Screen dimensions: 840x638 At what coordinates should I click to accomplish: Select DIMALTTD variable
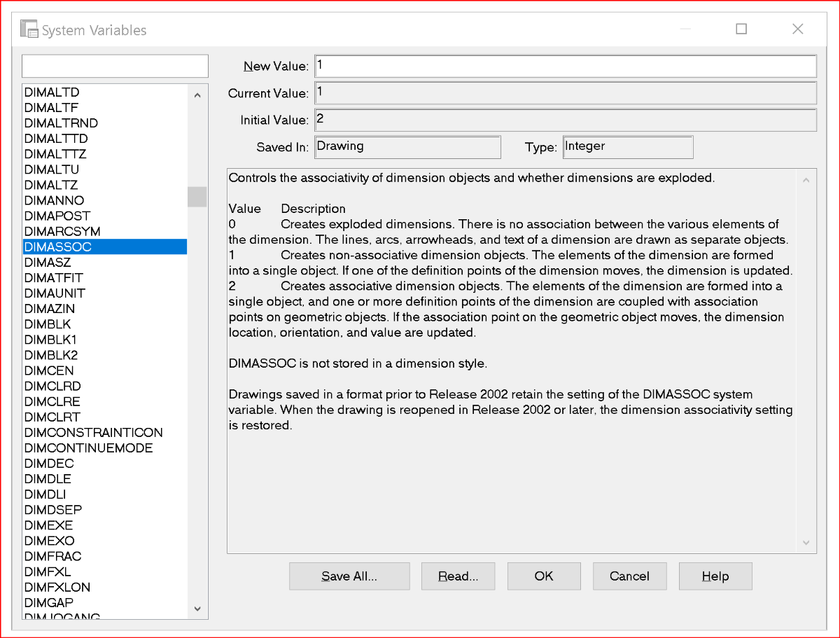tap(104, 139)
